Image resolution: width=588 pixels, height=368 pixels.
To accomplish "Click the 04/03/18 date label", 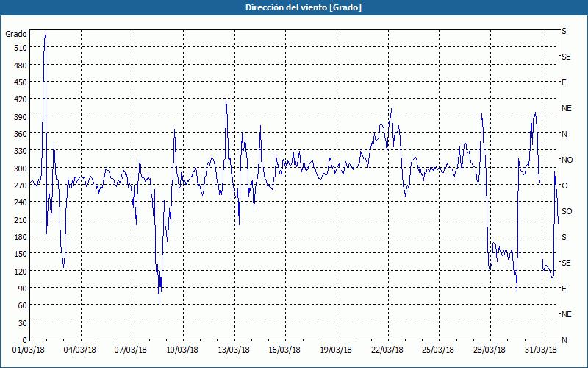I will [79, 350].
